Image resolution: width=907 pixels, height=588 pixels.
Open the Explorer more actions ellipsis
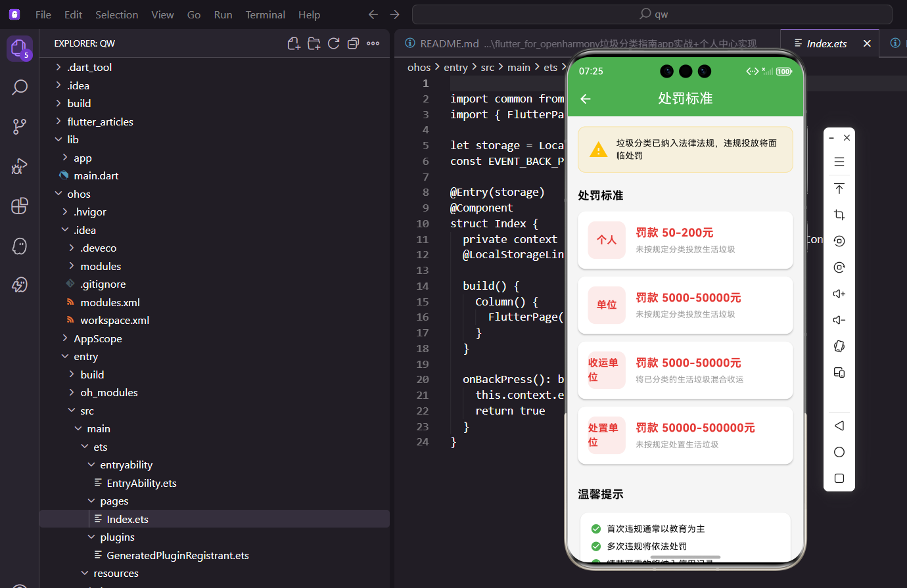click(x=373, y=43)
